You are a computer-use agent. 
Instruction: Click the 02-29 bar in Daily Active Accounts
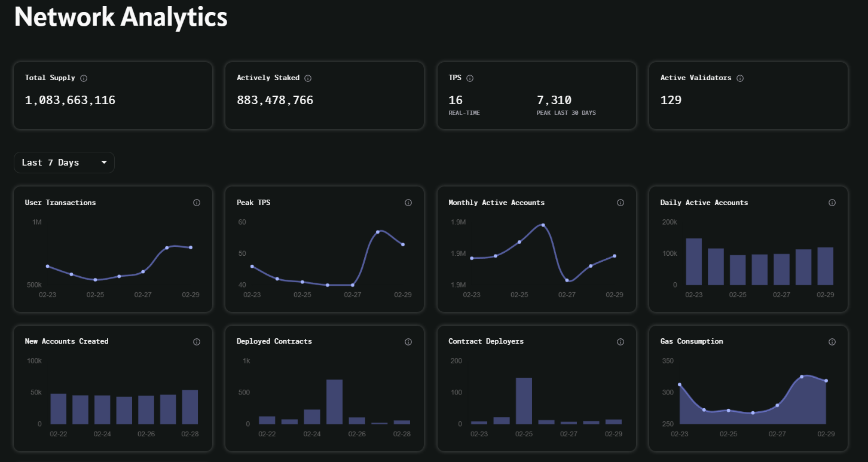click(826, 267)
